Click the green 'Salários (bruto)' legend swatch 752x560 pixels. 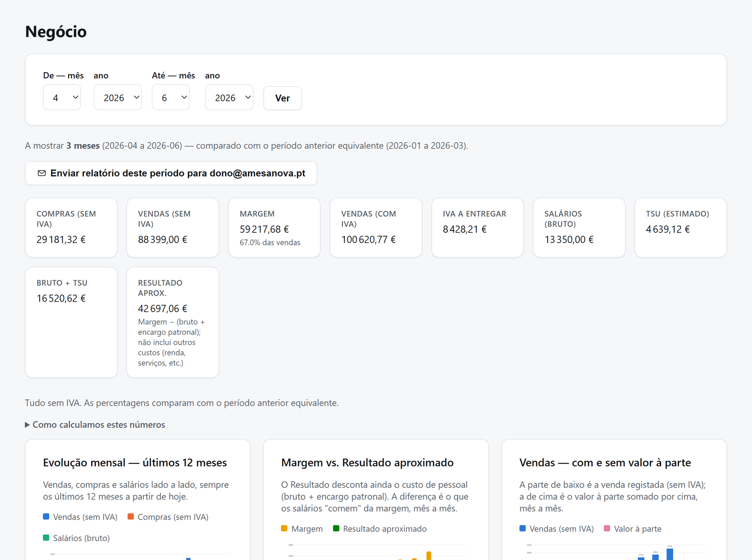pyautogui.click(x=46, y=537)
